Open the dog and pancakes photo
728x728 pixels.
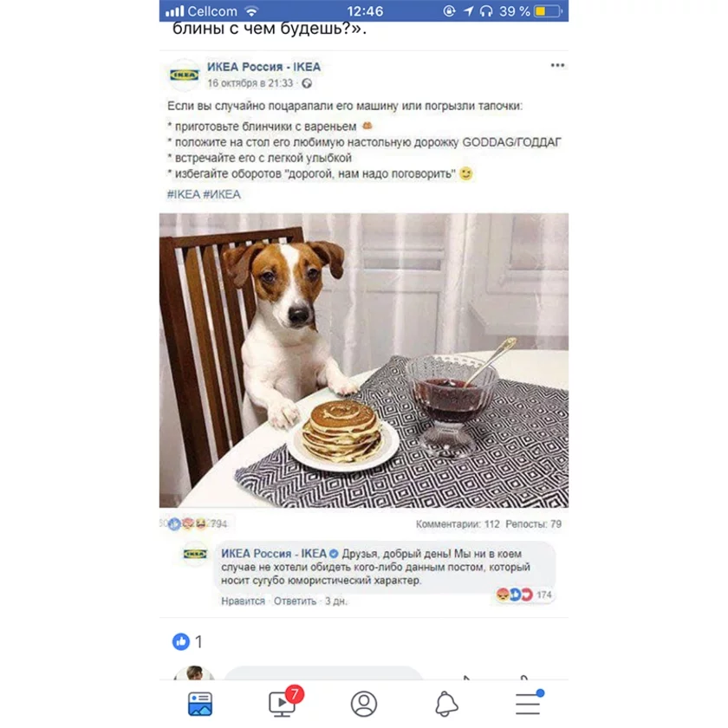pos(363,361)
